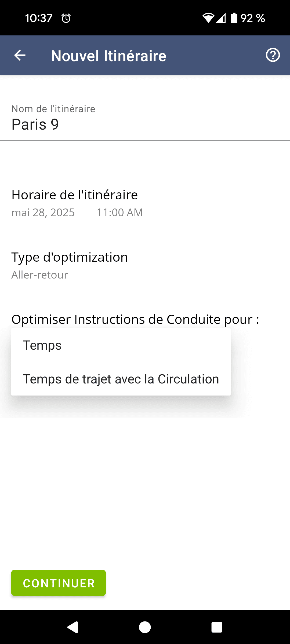The width and height of the screenshot is (290, 644).
Task: Tap the Wi-Fi signal status icon
Action: 208,18
